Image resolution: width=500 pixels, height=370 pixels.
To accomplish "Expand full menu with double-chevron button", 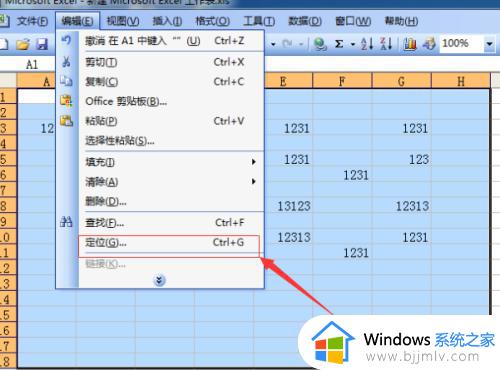I will point(159,280).
